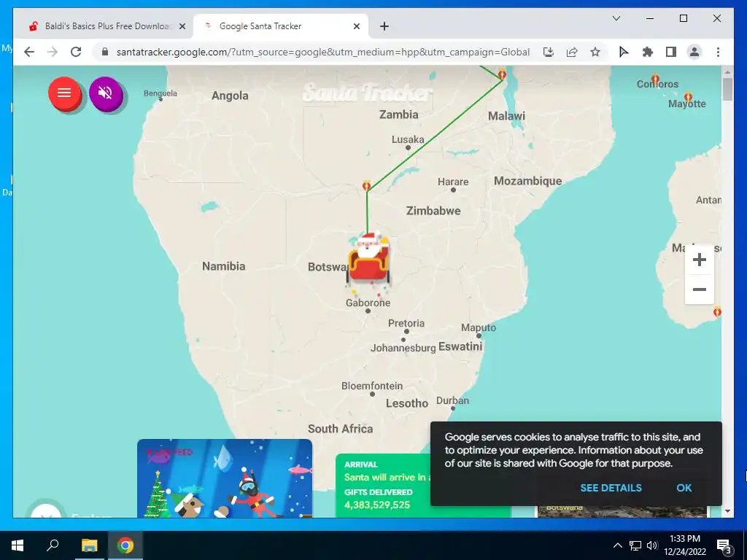The height and width of the screenshot is (560, 747).
Task: Click the Mozambique country label
Action: (x=528, y=181)
